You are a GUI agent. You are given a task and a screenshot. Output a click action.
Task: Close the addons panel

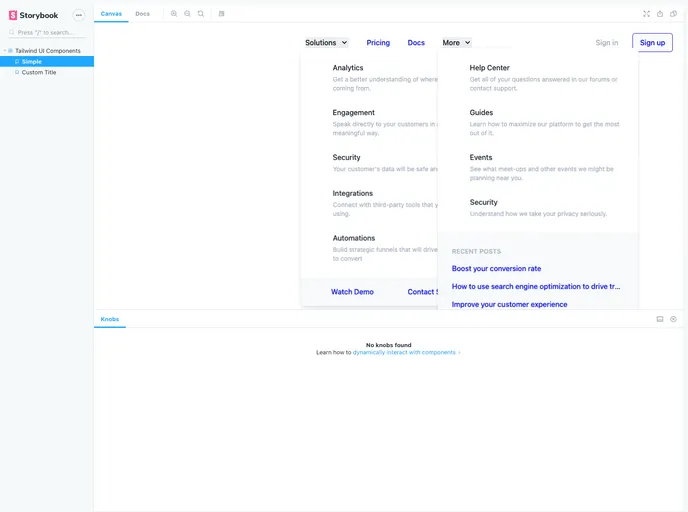pyautogui.click(x=673, y=319)
